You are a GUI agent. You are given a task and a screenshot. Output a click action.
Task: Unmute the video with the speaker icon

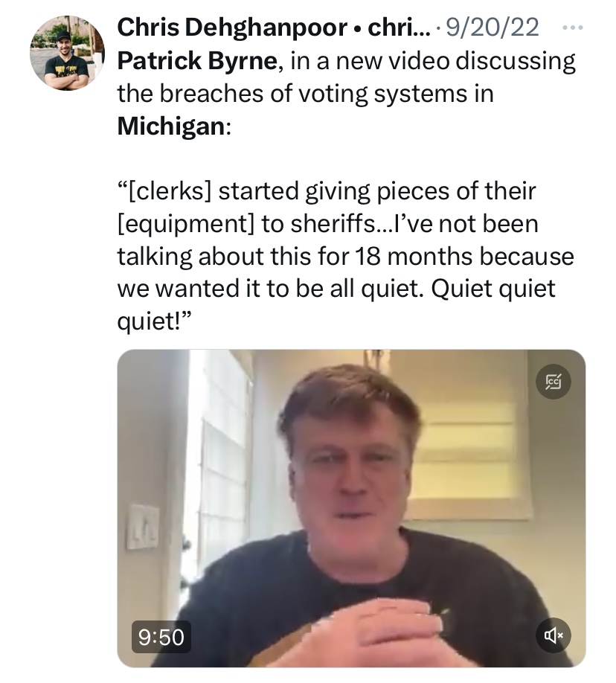pyautogui.click(x=554, y=635)
